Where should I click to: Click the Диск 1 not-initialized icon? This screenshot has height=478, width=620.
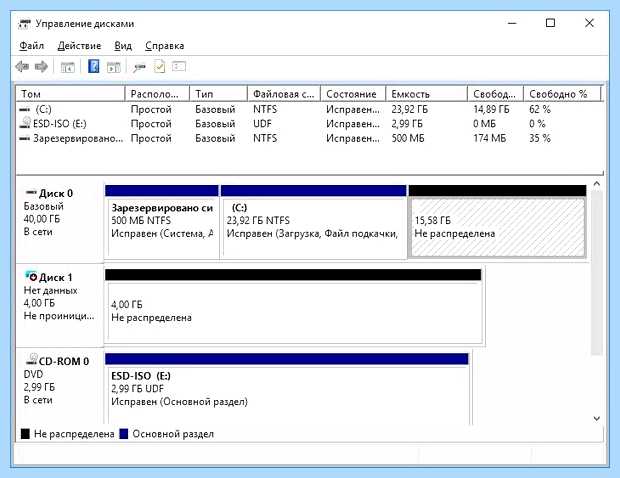tap(30, 276)
